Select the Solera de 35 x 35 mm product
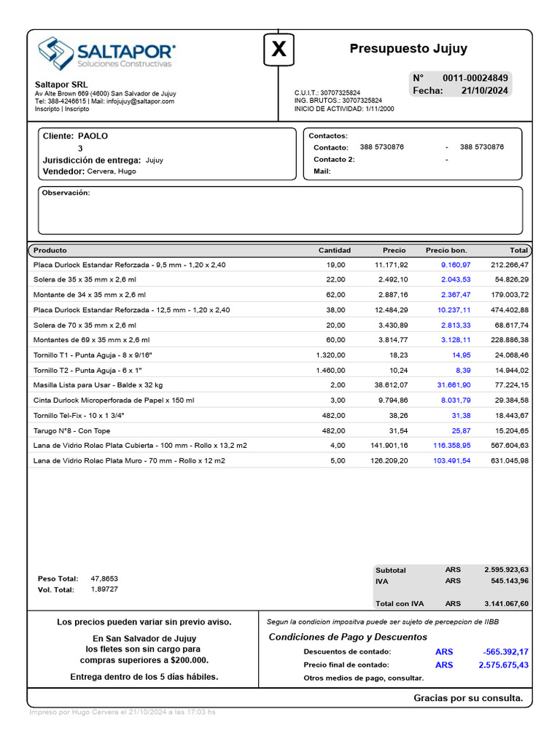 [x=85, y=279]
